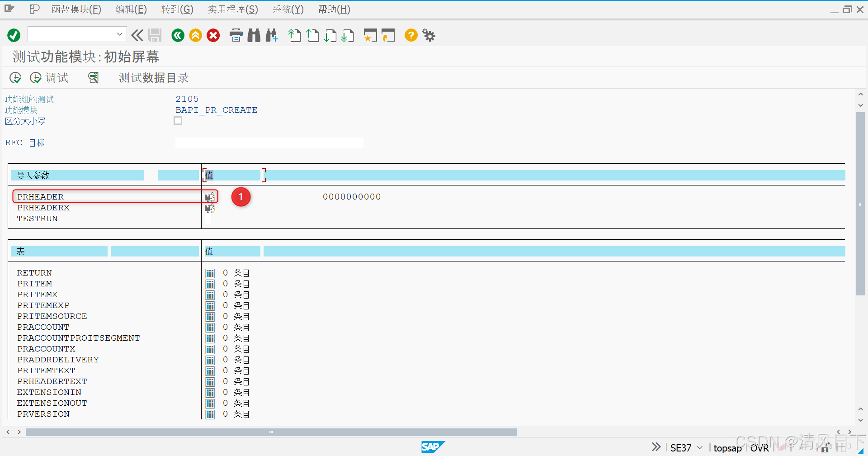Click the horizontal scrollbar thumb
Screen dimensions: 868x456
pos(271,432)
